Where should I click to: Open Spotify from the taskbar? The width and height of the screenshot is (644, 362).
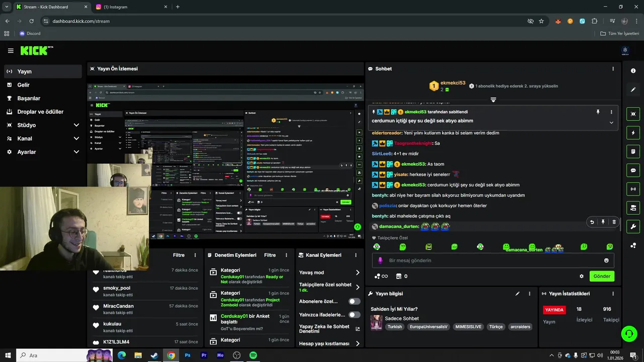(254, 355)
